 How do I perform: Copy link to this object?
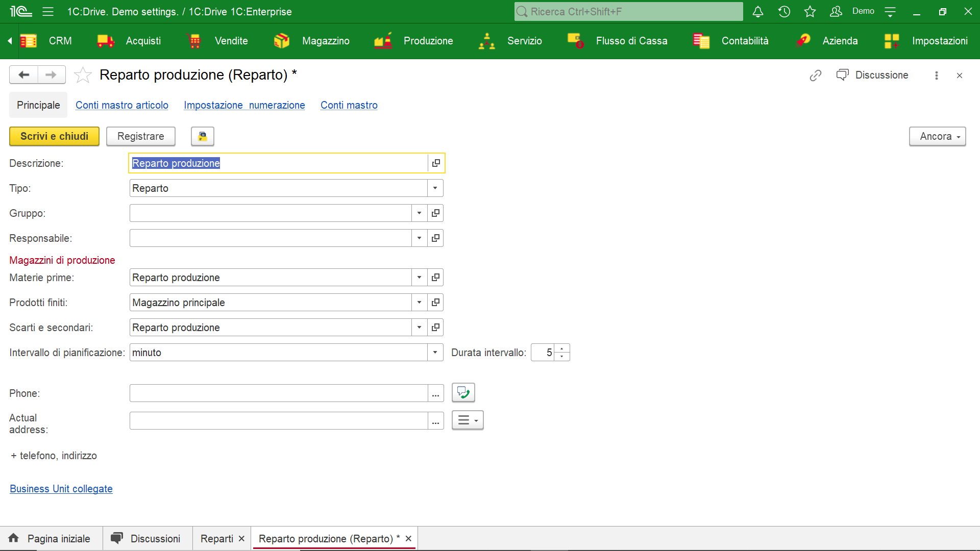pyautogui.click(x=816, y=76)
